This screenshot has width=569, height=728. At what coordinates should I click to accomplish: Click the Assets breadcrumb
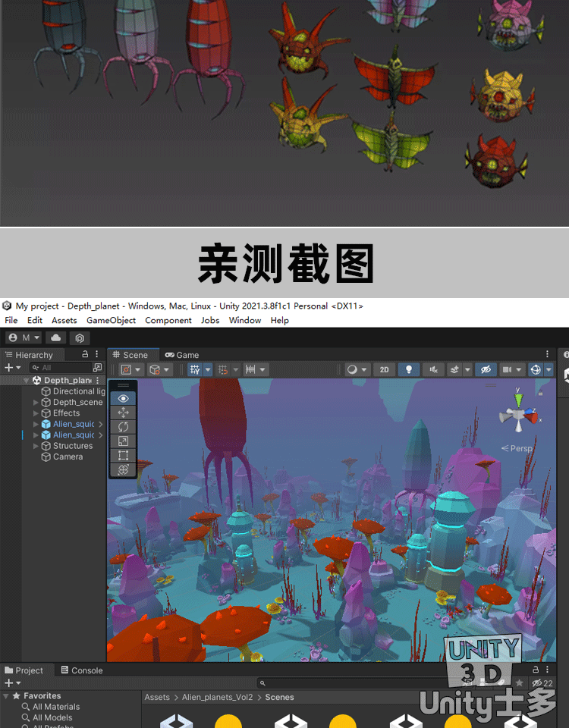pos(157,697)
